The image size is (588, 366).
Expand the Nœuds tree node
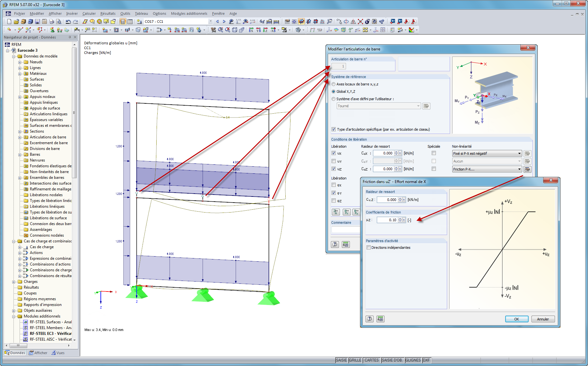[20, 62]
